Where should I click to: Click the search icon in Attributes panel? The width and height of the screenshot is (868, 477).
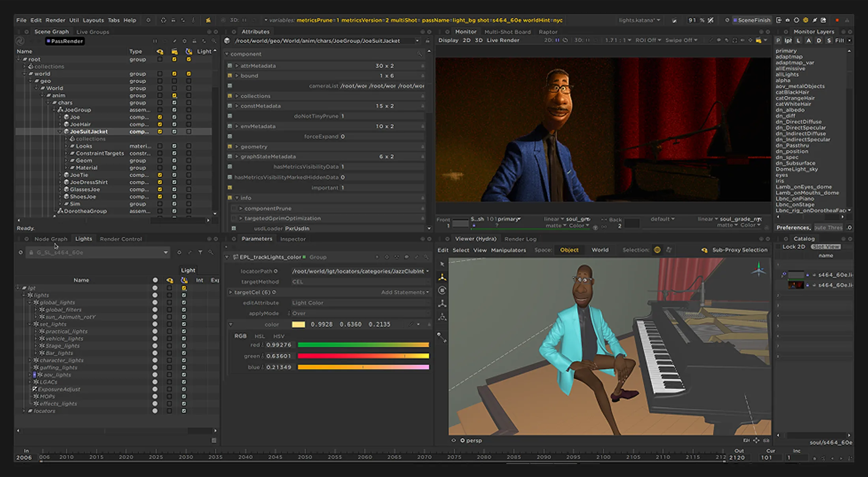[x=419, y=54]
